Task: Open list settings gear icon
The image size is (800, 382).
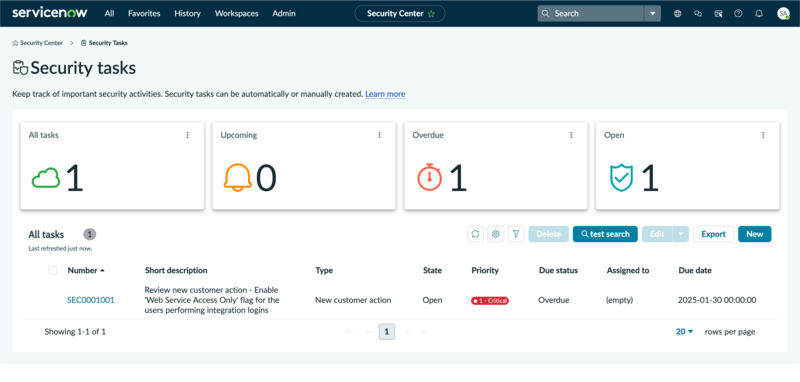Action: (495, 234)
